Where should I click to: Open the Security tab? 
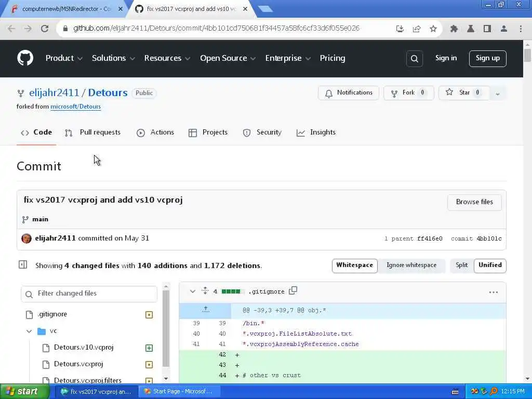[262, 132]
